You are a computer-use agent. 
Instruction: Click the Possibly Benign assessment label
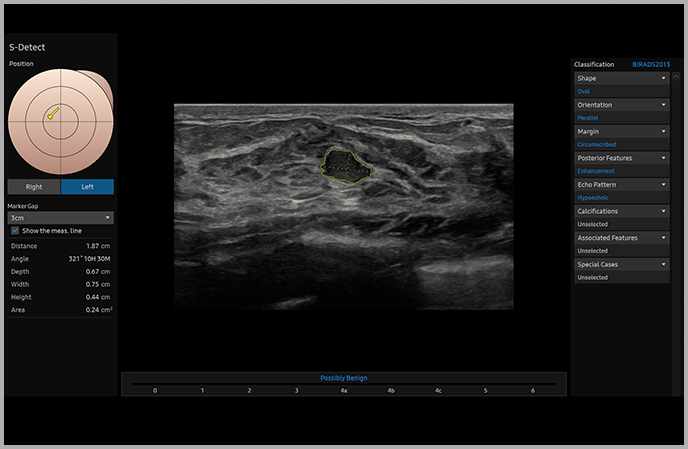coord(343,378)
